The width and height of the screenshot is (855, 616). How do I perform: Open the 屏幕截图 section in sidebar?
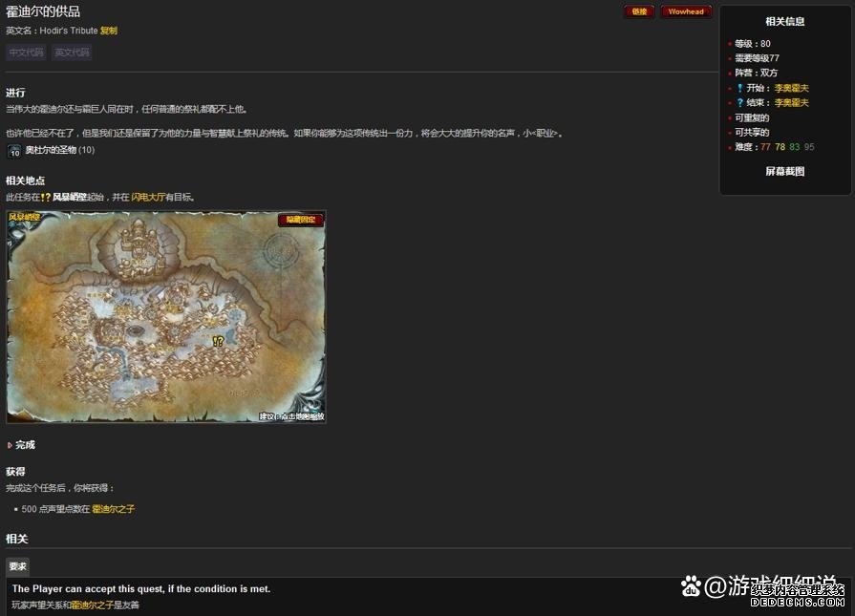[x=784, y=172]
